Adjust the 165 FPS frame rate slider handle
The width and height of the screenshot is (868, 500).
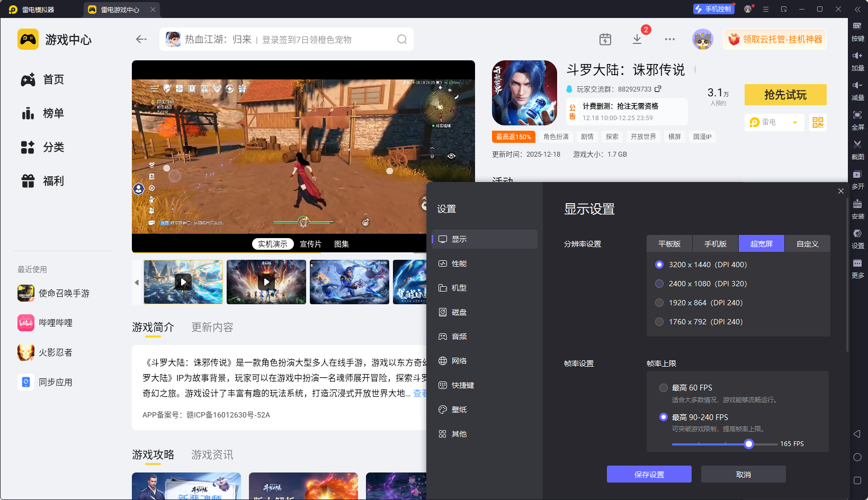click(x=749, y=444)
